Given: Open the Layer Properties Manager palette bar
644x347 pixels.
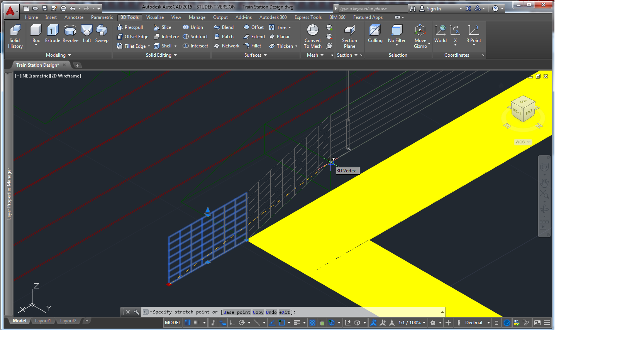Looking at the screenshot, I should (x=8, y=194).
